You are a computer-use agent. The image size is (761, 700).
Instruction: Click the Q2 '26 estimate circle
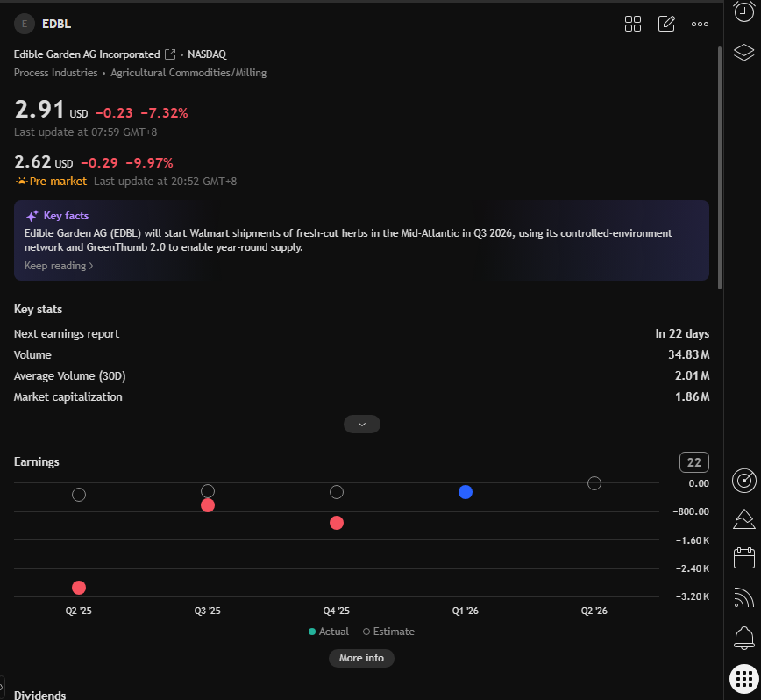[x=594, y=483]
